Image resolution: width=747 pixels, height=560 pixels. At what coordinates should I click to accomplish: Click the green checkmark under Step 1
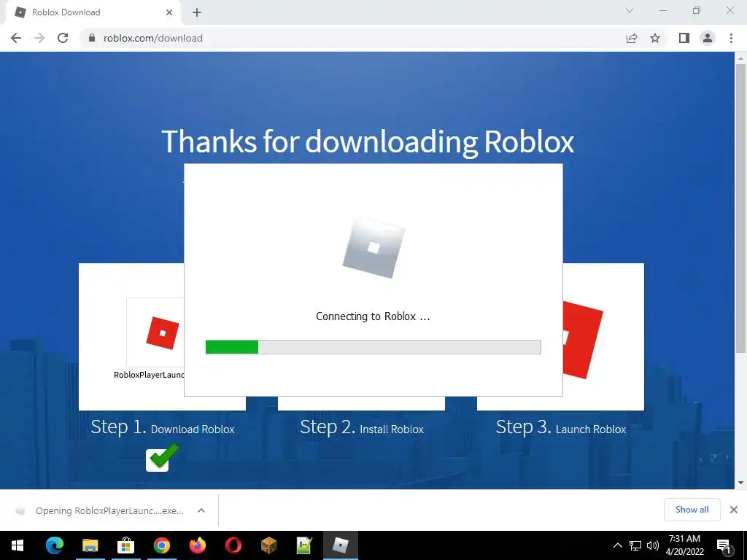coord(162,458)
